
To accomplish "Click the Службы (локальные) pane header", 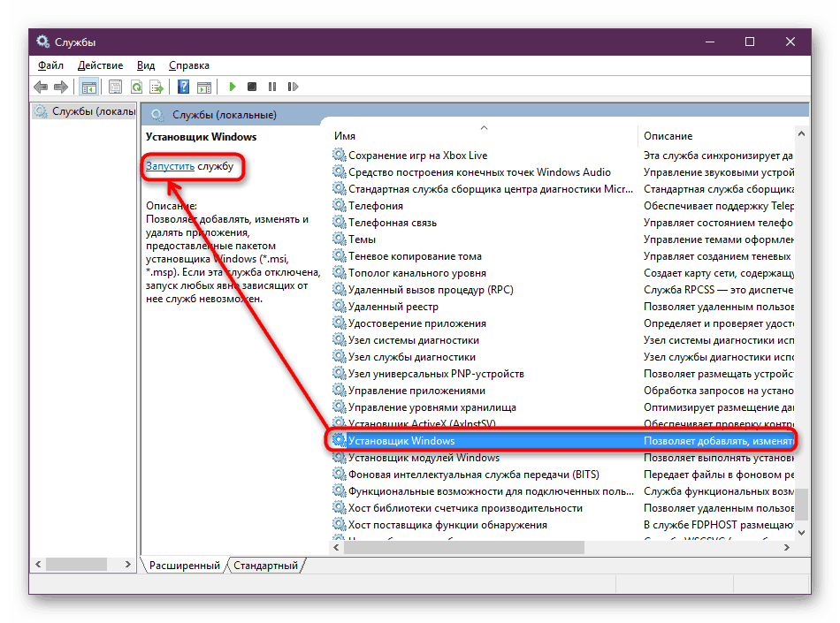I will click(224, 115).
